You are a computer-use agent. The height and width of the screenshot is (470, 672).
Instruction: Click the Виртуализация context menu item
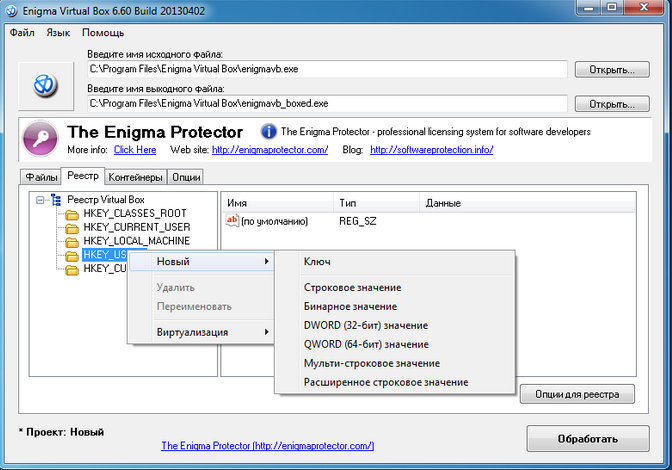[x=201, y=332]
